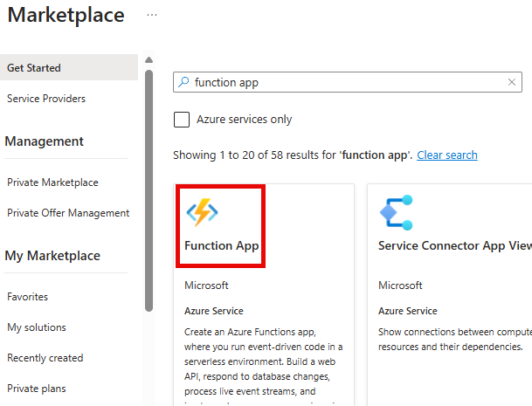Open Private plans
This screenshot has height=406, width=532.
(37, 389)
